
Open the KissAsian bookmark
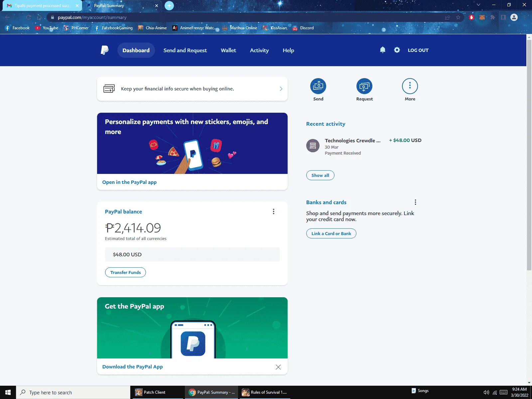275,28
